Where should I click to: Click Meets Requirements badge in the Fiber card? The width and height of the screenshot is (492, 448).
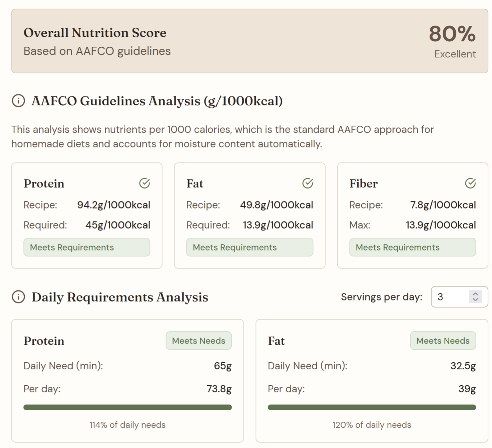[412, 247]
